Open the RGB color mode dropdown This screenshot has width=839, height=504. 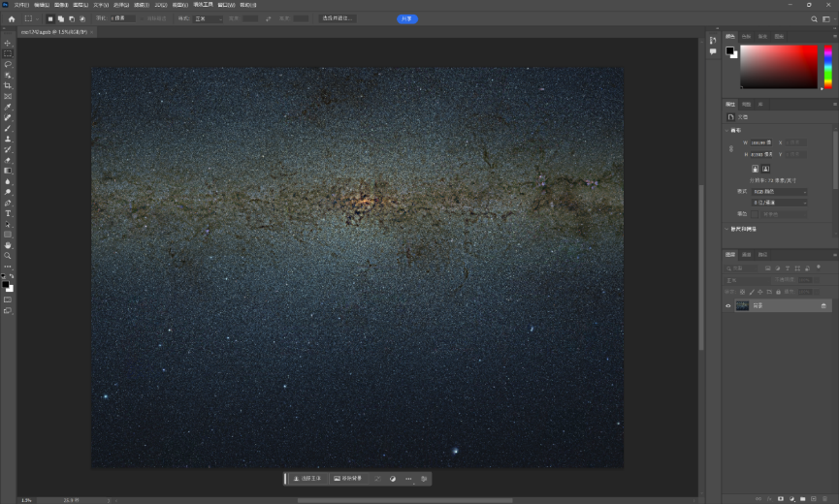pos(779,191)
